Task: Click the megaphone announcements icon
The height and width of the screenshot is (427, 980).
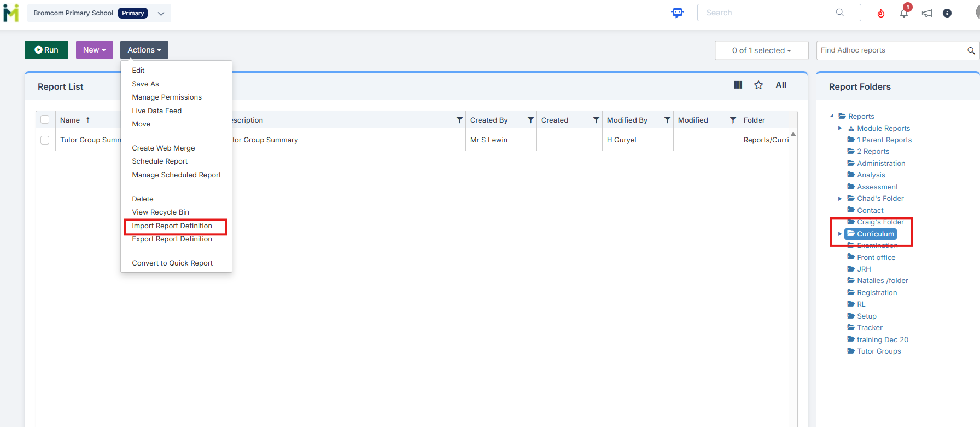Action: [927, 13]
